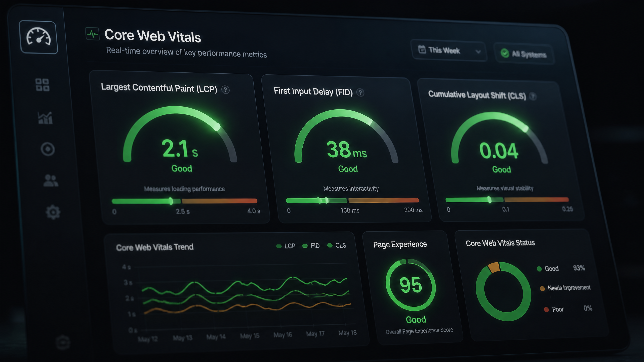Click the 100 ms FID scale label
This screenshot has width=644, height=362.
pos(350,210)
